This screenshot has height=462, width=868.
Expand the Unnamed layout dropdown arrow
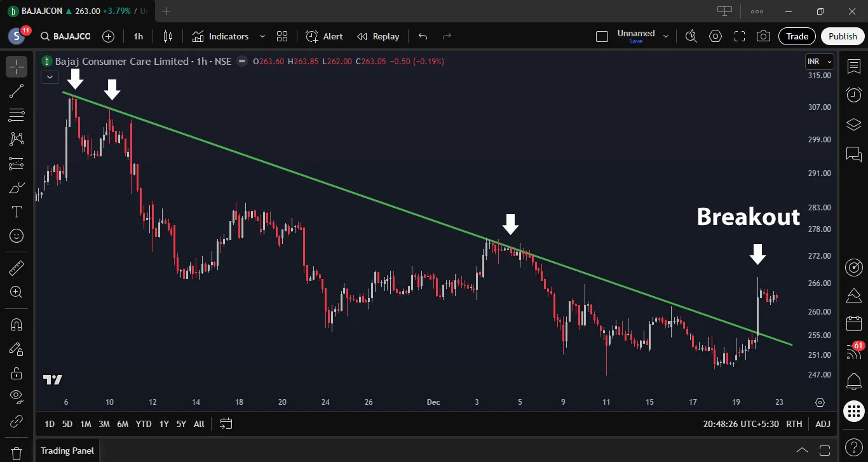click(x=666, y=36)
